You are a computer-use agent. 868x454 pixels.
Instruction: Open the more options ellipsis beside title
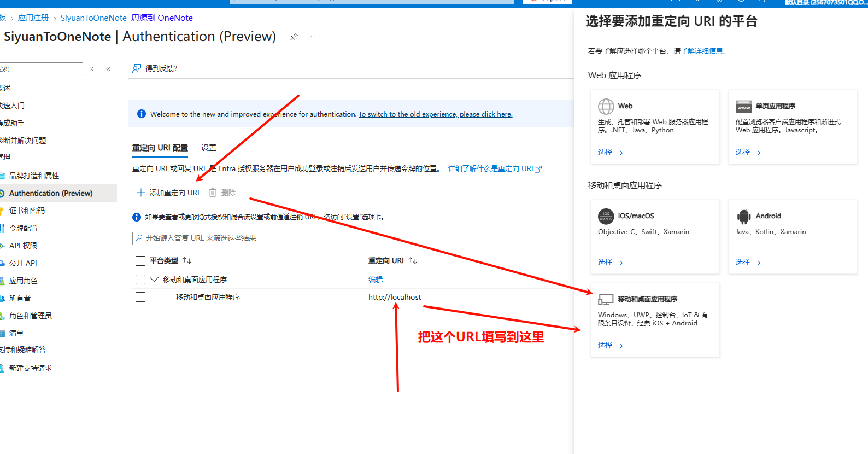pos(312,37)
